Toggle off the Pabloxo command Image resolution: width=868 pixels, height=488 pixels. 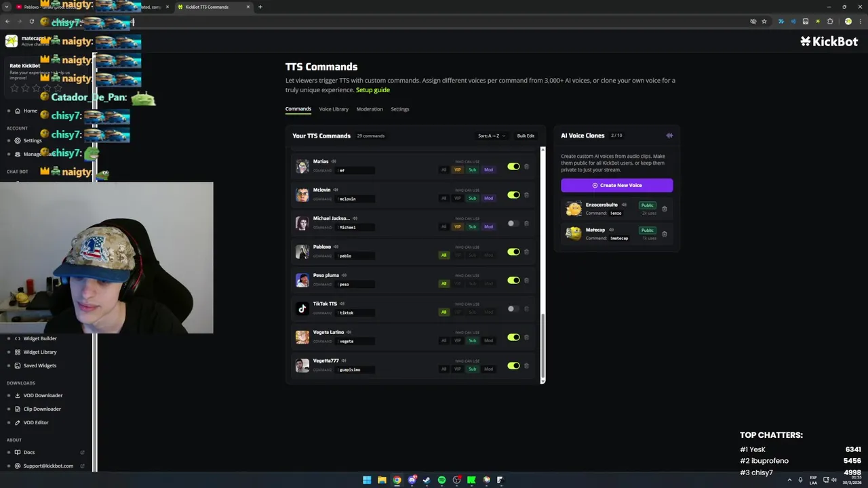[x=513, y=251]
